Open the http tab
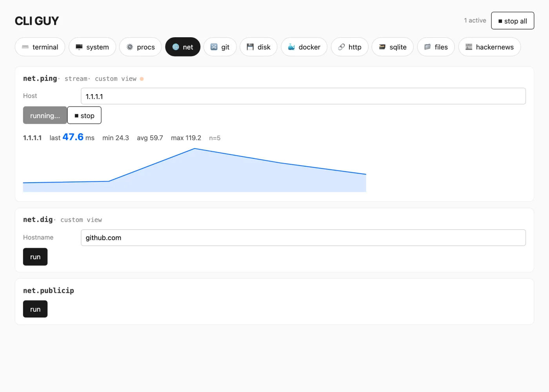549x392 pixels. [x=350, y=47]
